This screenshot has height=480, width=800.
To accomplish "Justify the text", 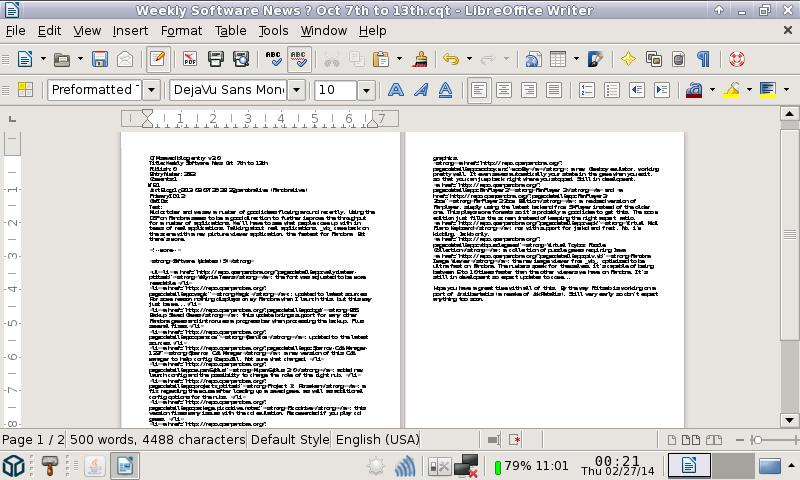I will [554, 90].
